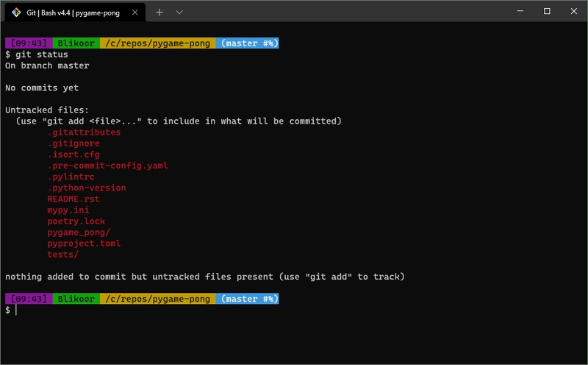Click the git add file hint line
This screenshot has height=365, width=588.
(x=179, y=121)
